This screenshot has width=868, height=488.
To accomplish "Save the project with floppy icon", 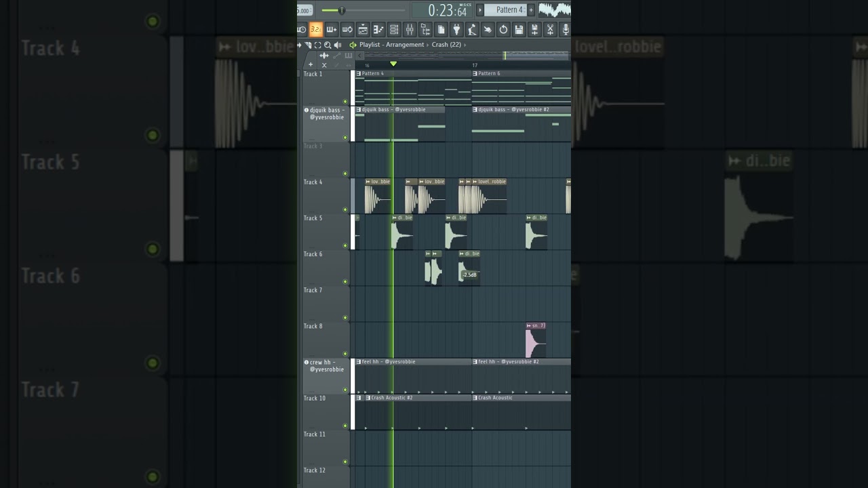I will tap(519, 29).
